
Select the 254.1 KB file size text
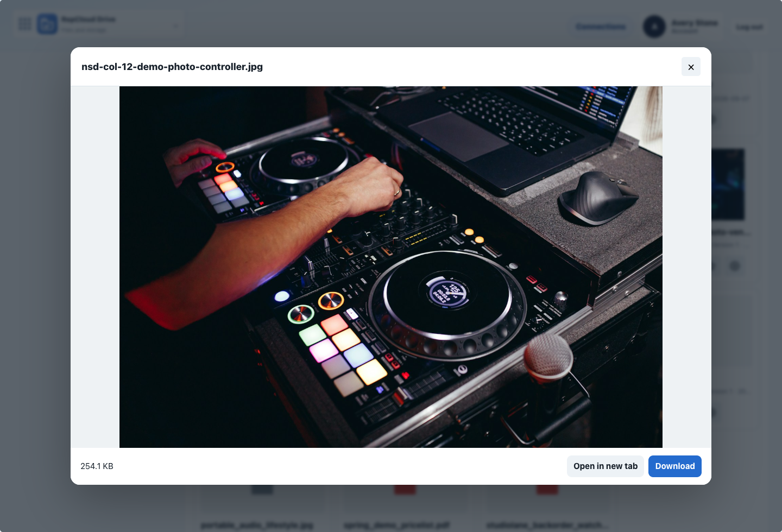(x=97, y=466)
